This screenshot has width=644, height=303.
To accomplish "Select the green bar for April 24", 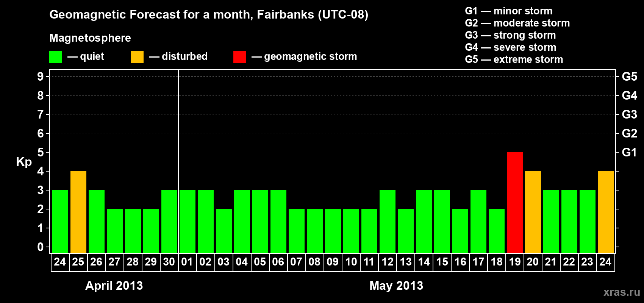I will [60, 222].
